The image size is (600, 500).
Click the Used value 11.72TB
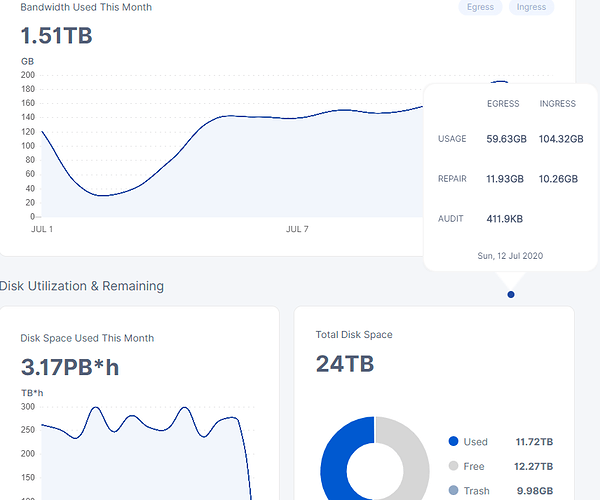[x=534, y=442]
